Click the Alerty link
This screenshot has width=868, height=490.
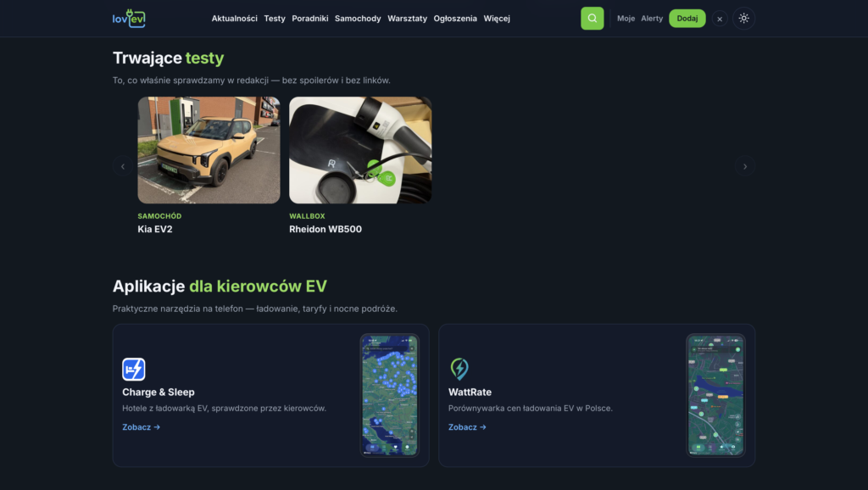[x=652, y=19]
